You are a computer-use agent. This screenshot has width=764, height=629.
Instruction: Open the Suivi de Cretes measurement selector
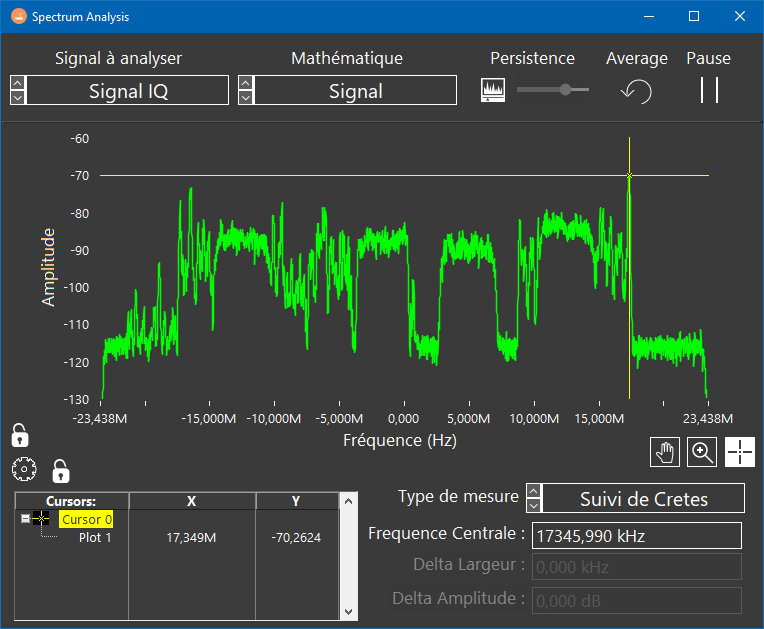(x=644, y=499)
